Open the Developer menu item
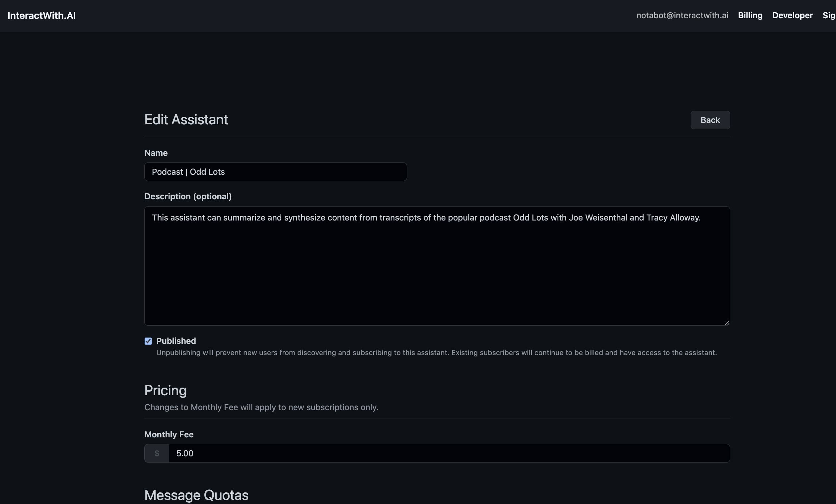 pyautogui.click(x=792, y=16)
